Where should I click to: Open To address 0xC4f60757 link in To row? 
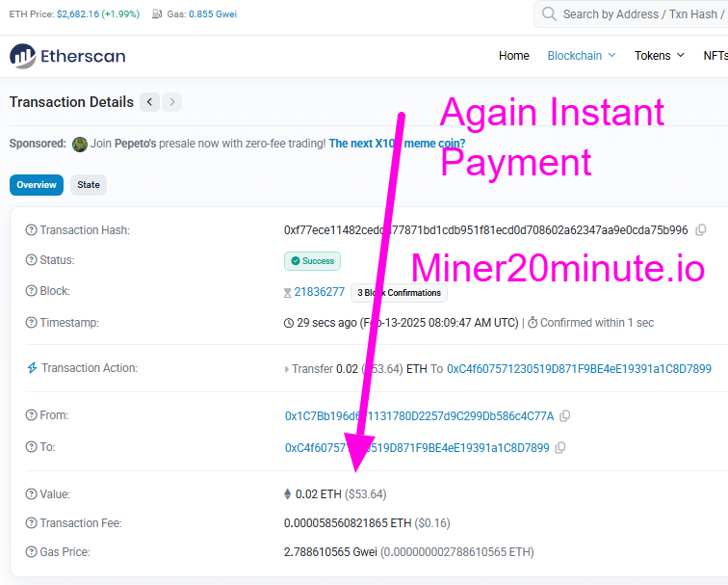(417, 448)
